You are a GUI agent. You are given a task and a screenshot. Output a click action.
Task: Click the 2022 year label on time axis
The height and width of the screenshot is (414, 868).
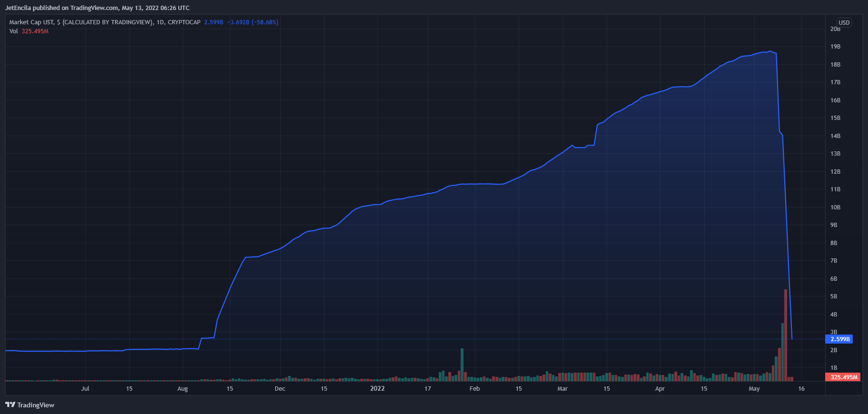click(377, 389)
